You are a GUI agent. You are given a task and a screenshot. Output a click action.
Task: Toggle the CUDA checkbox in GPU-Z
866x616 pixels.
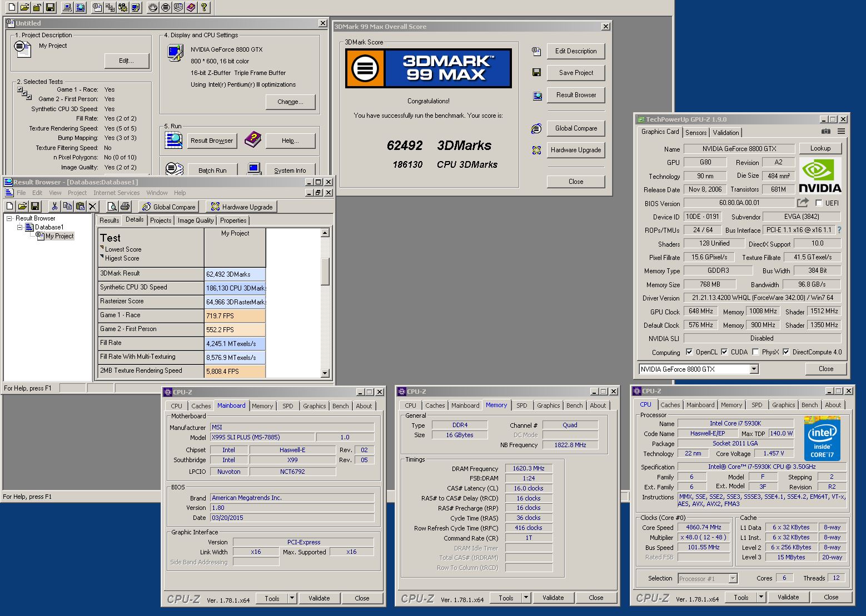pos(724,352)
